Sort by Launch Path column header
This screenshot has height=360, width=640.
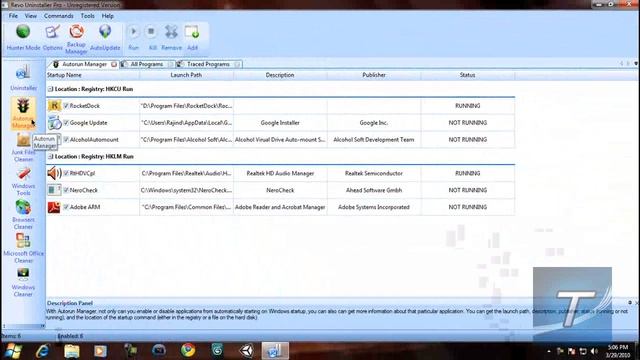tap(186, 75)
